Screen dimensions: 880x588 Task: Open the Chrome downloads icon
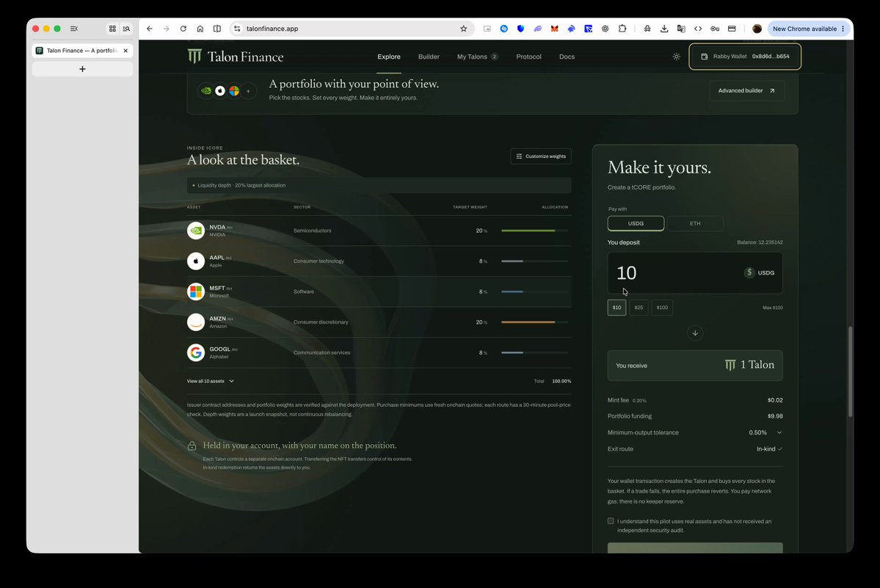click(x=664, y=29)
